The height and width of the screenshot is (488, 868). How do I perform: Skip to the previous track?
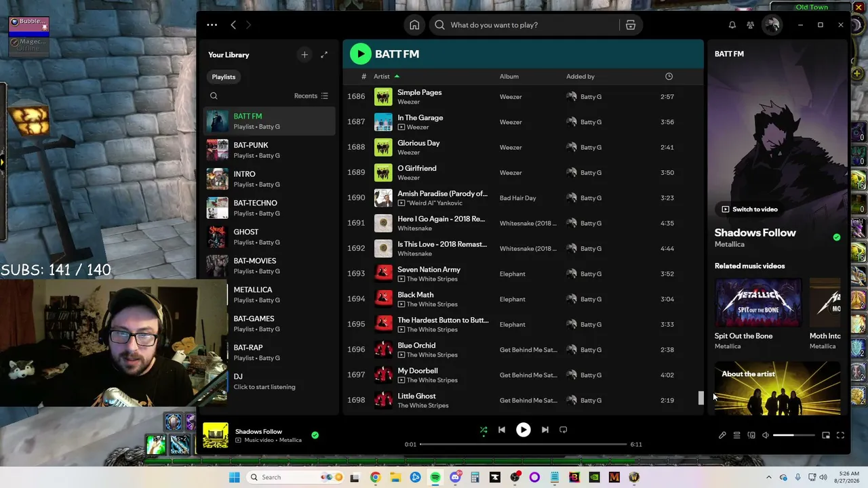tap(502, 430)
